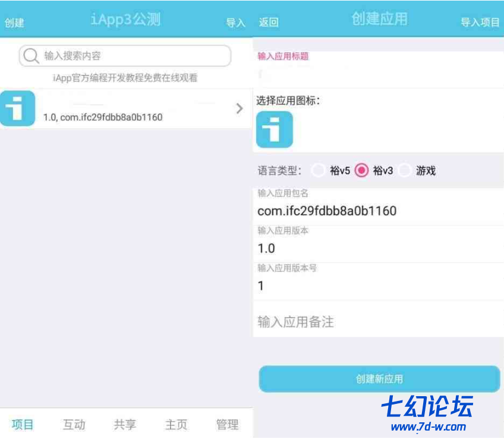Image resolution: width=504 pixels, height=439 pixels.
Task: Click the 创建应用 header title
Action: click(x=379, y=19)
